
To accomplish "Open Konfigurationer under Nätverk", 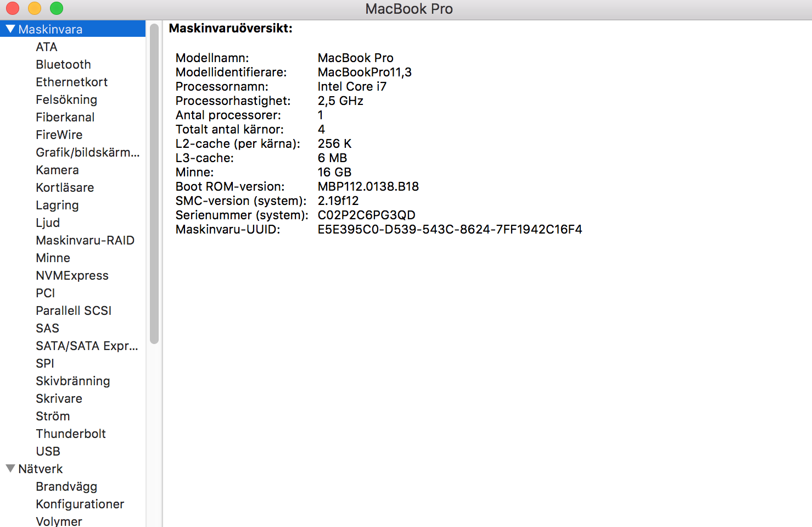I will (80, 504).
